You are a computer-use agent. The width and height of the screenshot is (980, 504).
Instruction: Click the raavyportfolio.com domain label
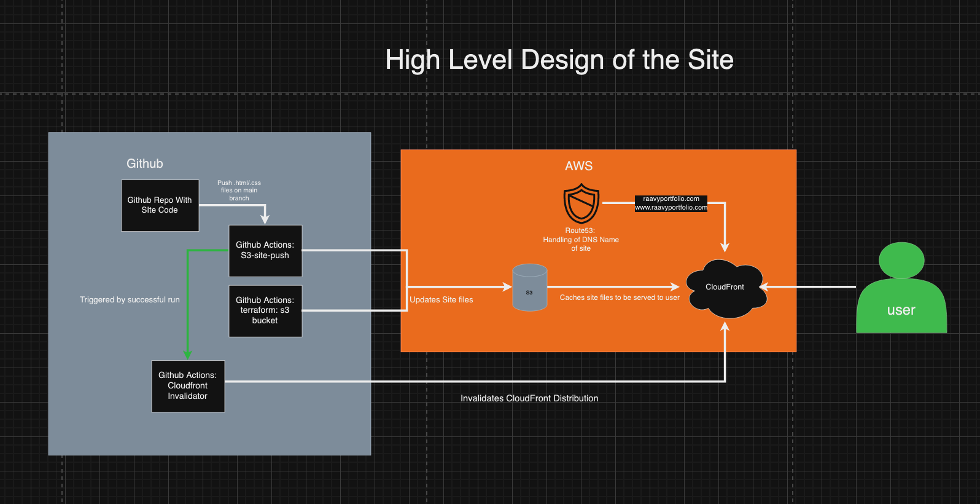click(671, 199)
